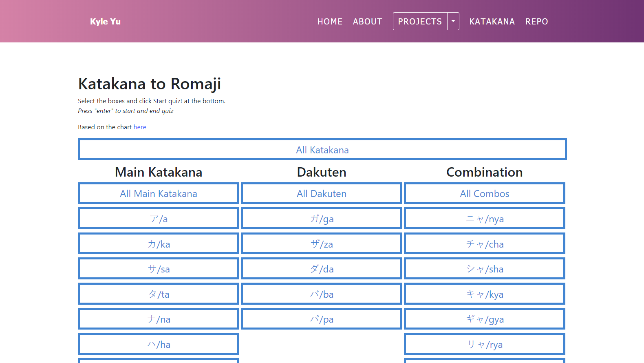Select the シャ/sha combo box

485,269
